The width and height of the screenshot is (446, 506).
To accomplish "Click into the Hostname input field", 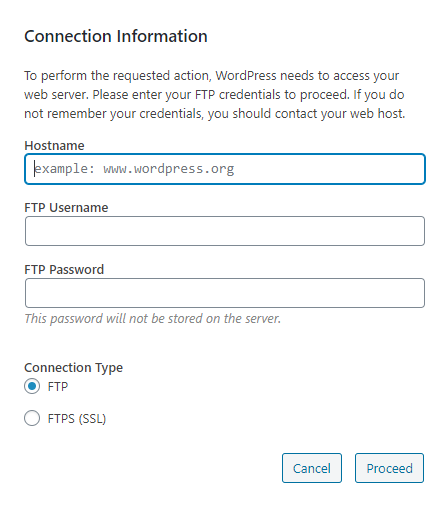I will [x=225, y=169].
